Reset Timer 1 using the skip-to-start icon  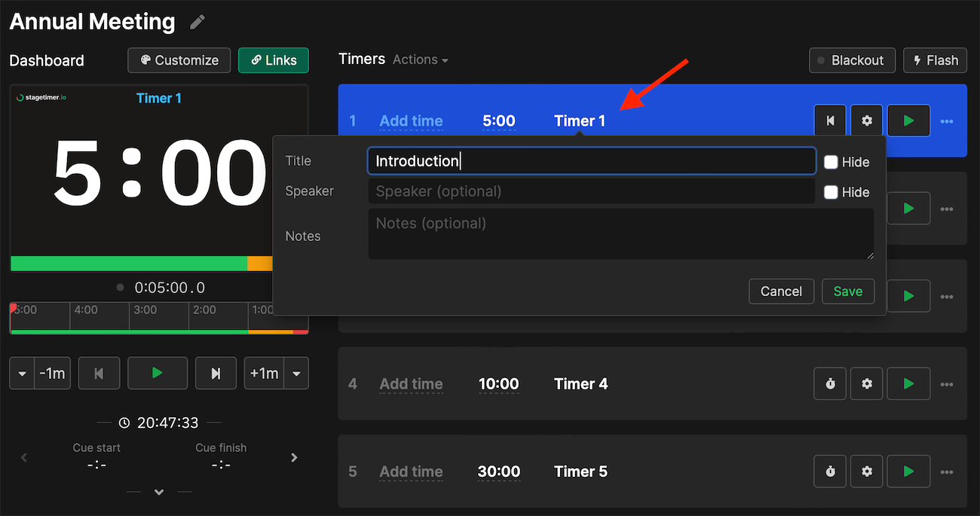pyautogui.click(x=830, y=120)
